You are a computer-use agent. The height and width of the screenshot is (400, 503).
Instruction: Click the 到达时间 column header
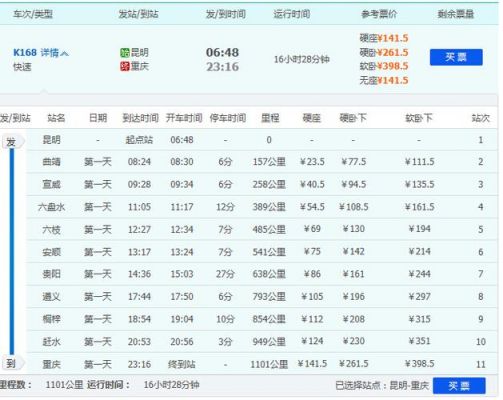click(140, 118)
